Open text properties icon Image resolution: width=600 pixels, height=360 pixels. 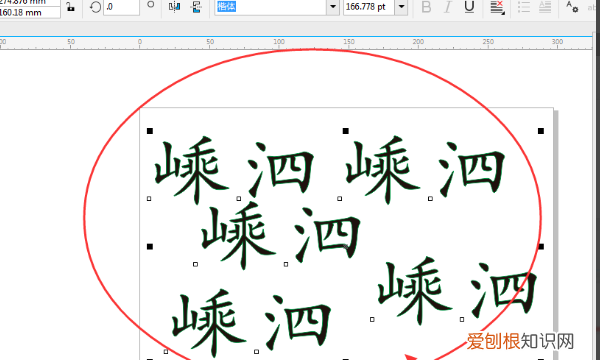pos(572,7)
